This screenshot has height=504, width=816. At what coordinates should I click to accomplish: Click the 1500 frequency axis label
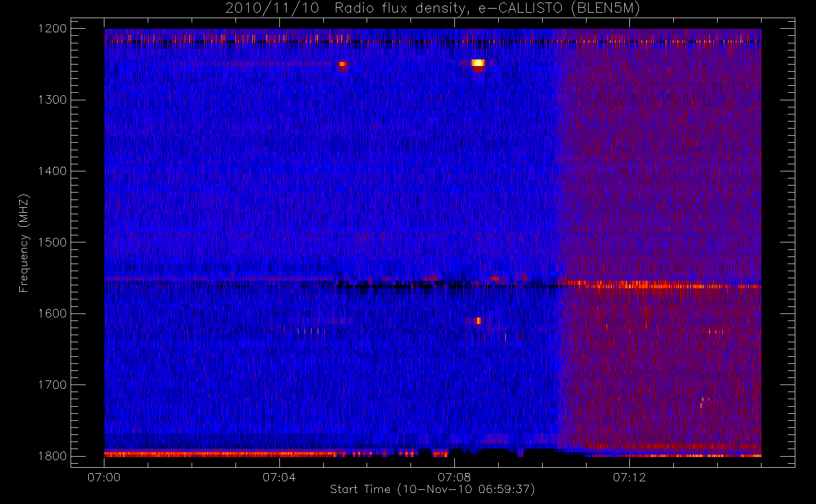pos(52,242)
